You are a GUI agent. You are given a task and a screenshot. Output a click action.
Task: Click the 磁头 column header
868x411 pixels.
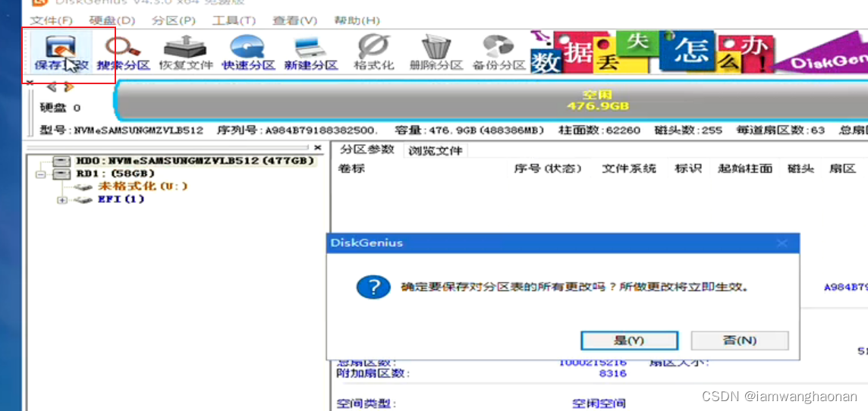coord(800,168)
